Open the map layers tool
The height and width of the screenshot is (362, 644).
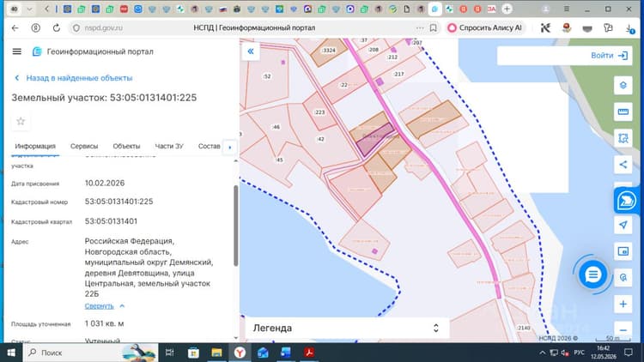tap(623, 86)
